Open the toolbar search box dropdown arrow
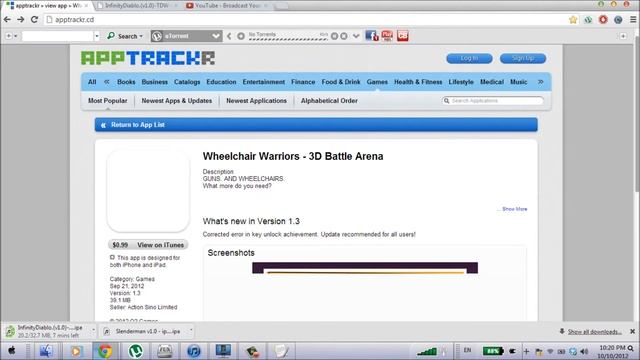This screenshot has width=640, height=360. click(x=97, y=36)
